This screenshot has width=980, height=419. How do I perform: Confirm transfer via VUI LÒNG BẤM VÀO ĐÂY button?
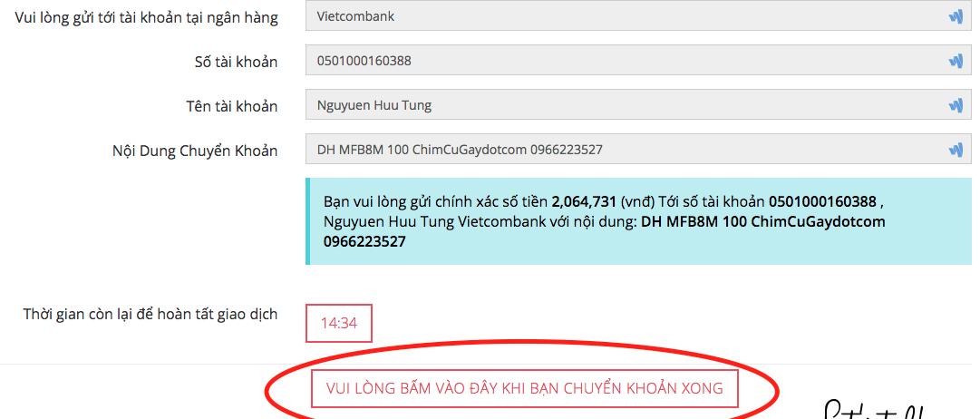coord(524,388)
